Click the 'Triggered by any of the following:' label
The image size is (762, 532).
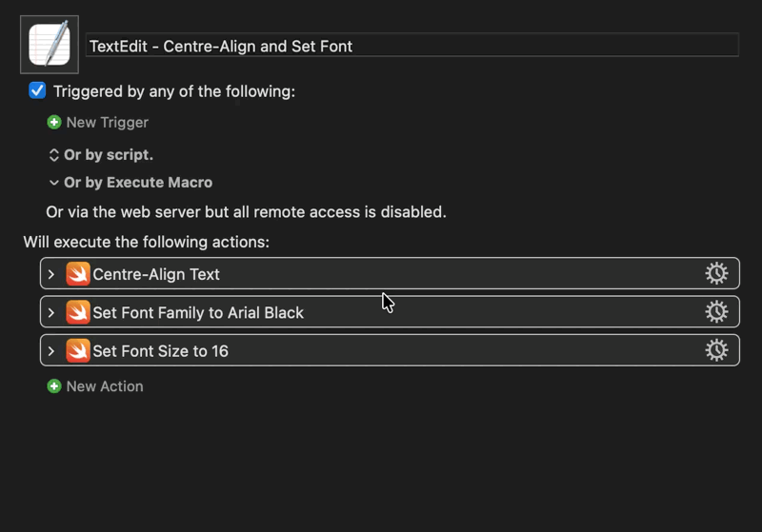click(174, 91)
